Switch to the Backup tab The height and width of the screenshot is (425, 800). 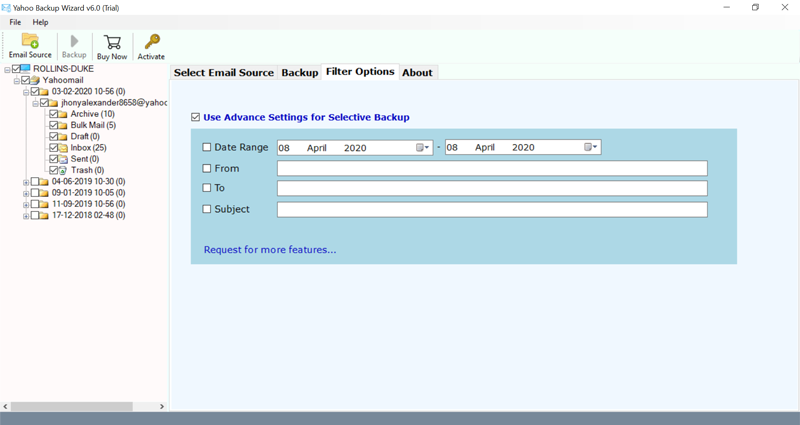[x=299, y=72]
